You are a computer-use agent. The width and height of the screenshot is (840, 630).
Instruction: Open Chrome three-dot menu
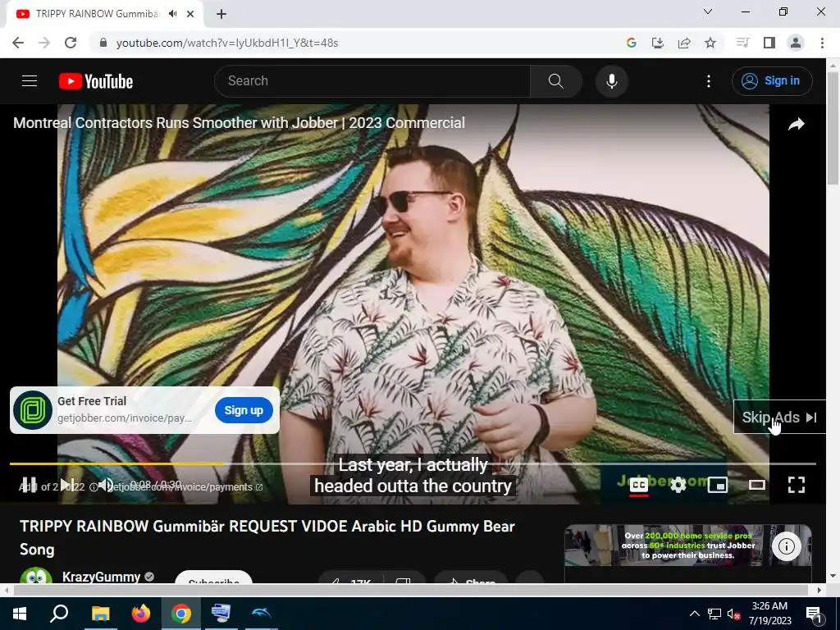pyautogui.click(x=822, y=43)
